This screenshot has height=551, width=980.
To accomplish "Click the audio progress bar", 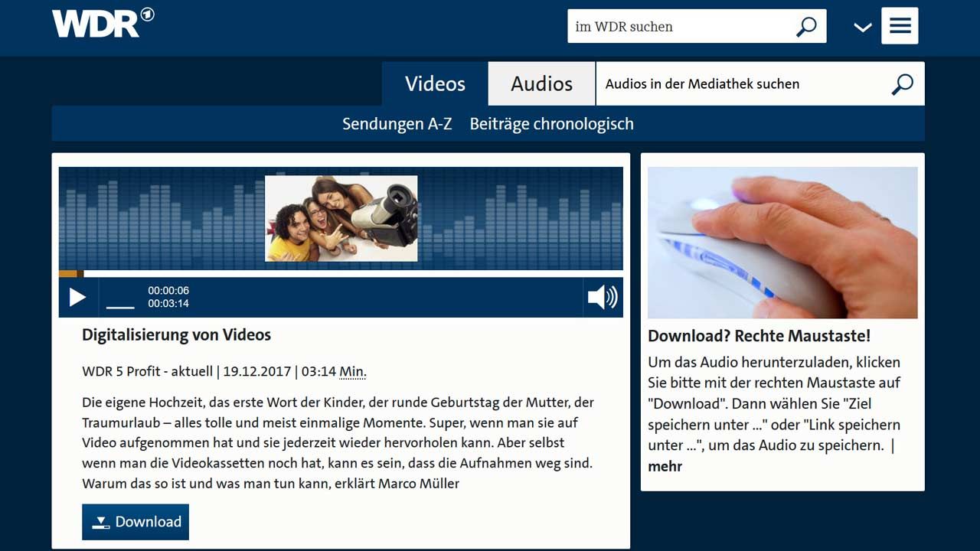I will pyautogui.click(x=341, y=274).
